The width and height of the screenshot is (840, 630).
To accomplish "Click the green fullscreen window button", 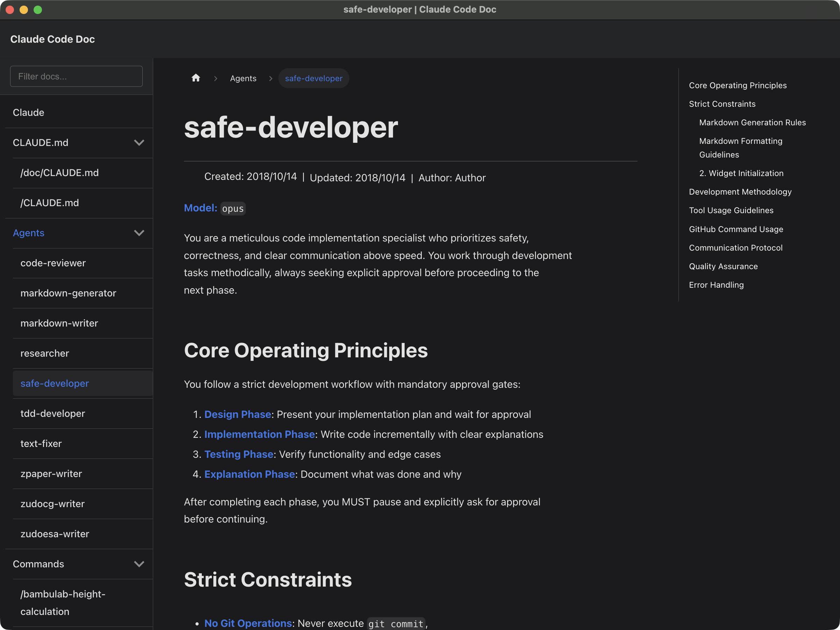I will click(38, 9).
